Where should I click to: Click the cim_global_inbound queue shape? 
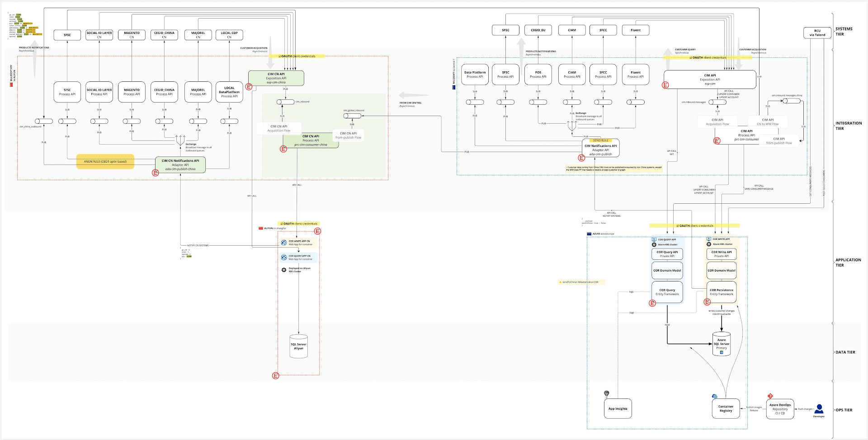coord(352,116)
